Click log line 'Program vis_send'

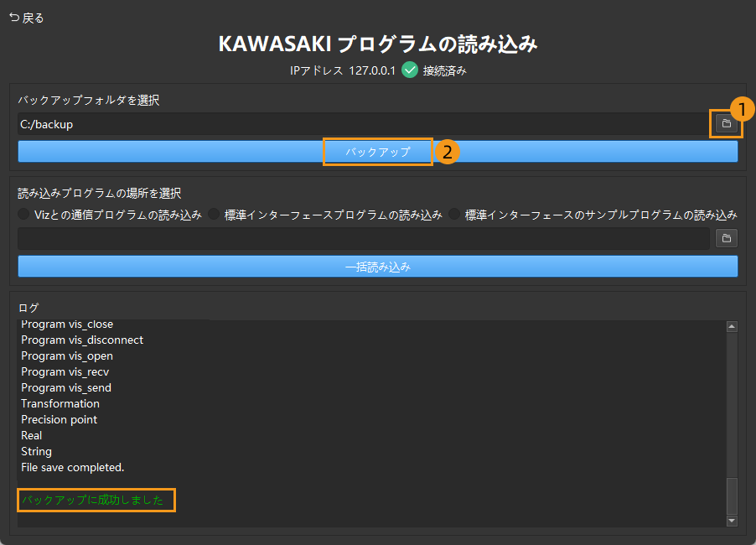66,387
